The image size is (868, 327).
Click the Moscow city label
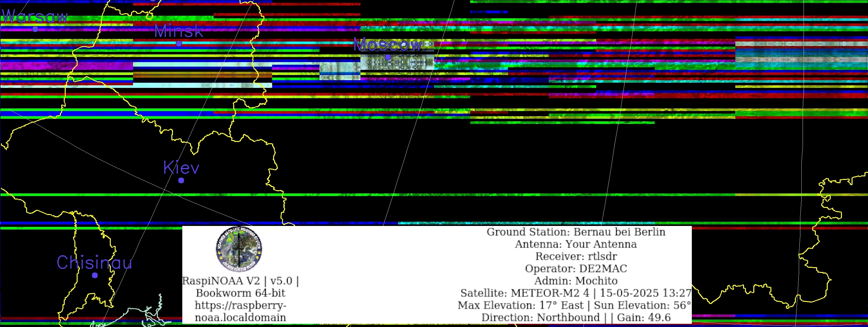tap(387, 44)
